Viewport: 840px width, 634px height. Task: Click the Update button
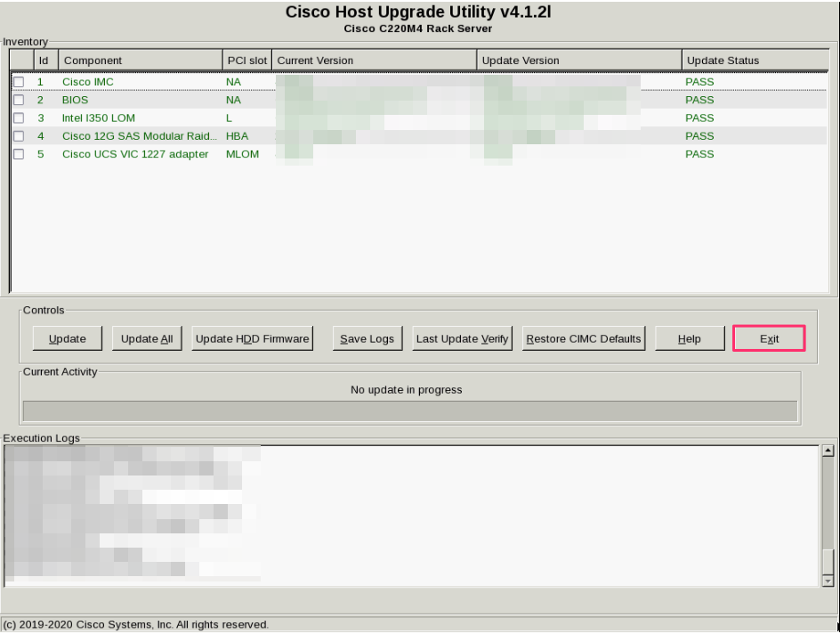[x=68, y=338]
